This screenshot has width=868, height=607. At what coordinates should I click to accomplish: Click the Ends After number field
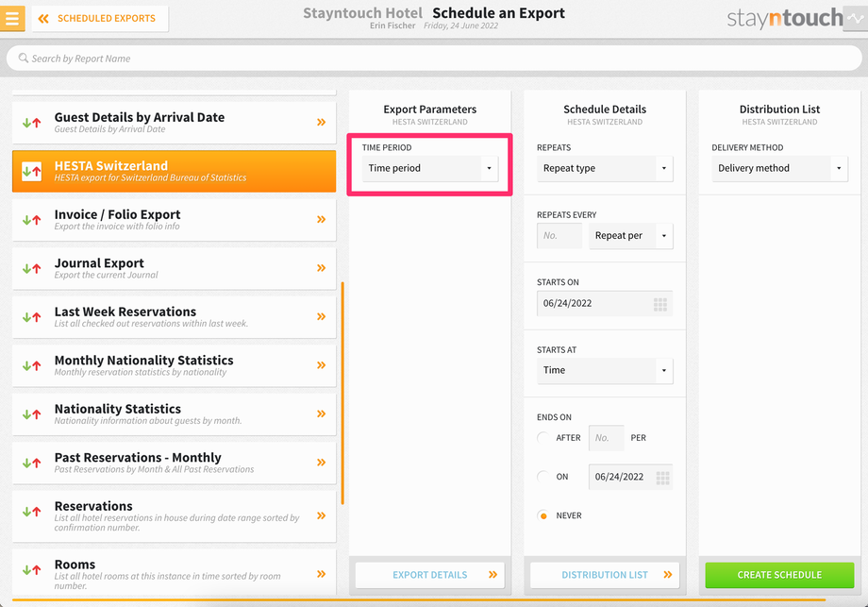click(x=606, y=438)
